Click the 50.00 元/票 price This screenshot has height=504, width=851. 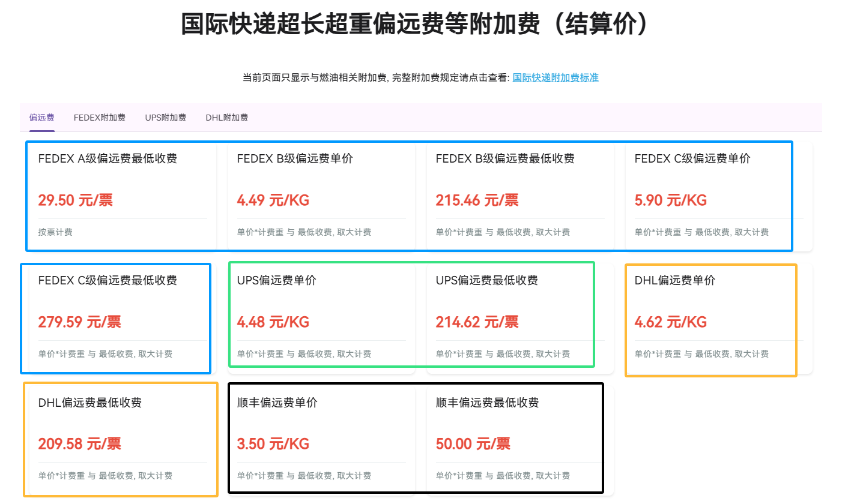click(x=473, y=444)
